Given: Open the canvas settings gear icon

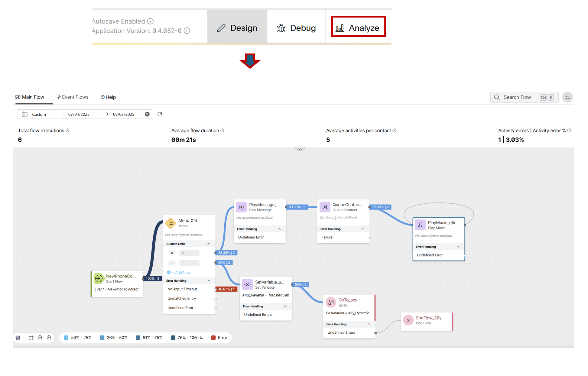Looking at the screenshot, I should click(x=18, y=338).
